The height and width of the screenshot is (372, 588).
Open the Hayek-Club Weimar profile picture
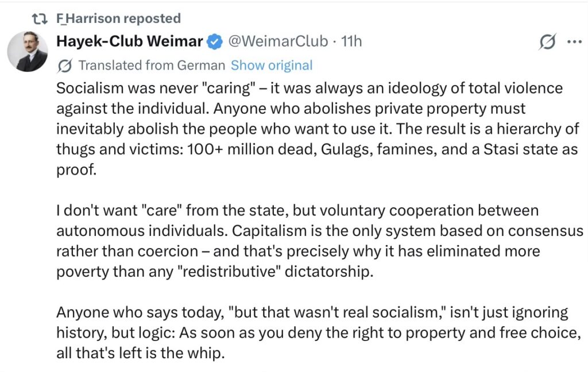[28, 51]
